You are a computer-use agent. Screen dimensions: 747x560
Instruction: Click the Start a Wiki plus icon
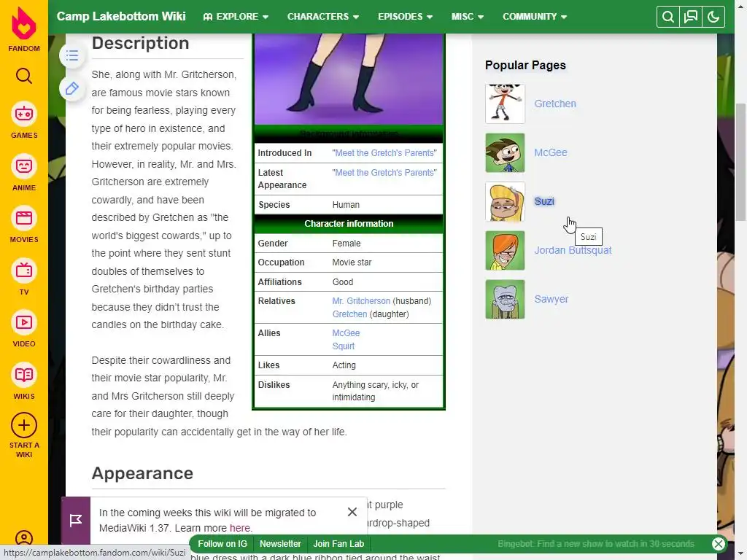click(24, 425)
